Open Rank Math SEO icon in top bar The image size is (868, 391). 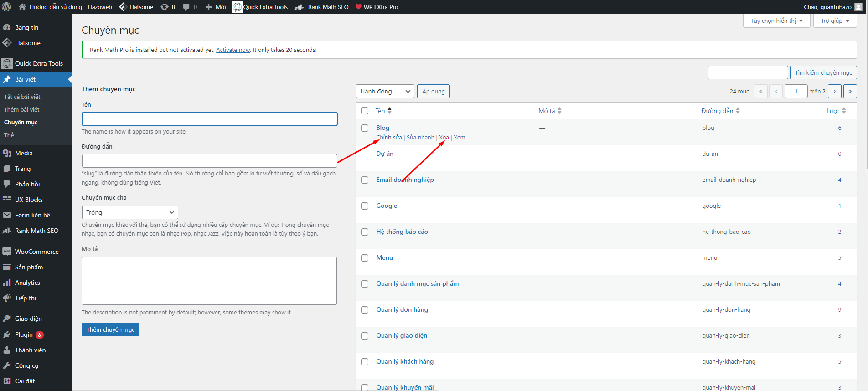(x=299, y=7)
